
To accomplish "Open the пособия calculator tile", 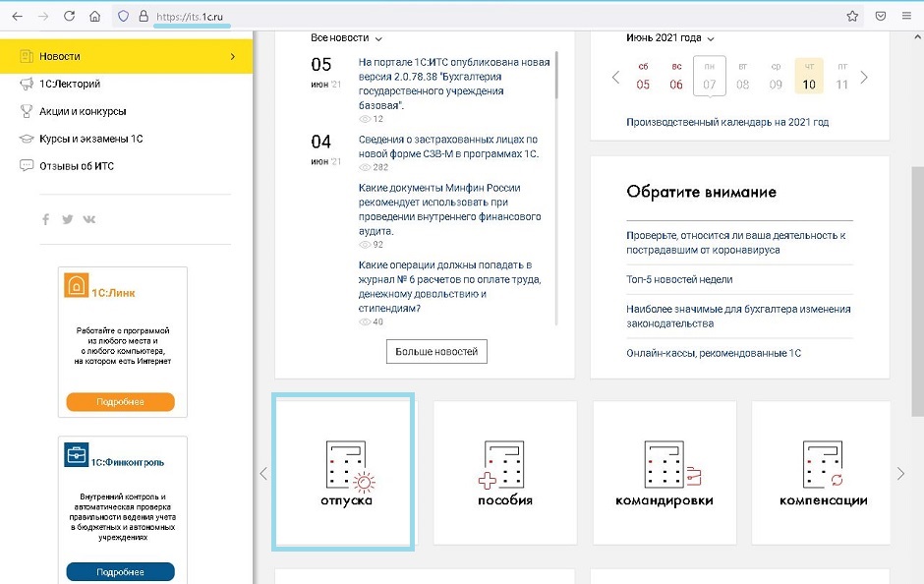I will click(505, 473).
